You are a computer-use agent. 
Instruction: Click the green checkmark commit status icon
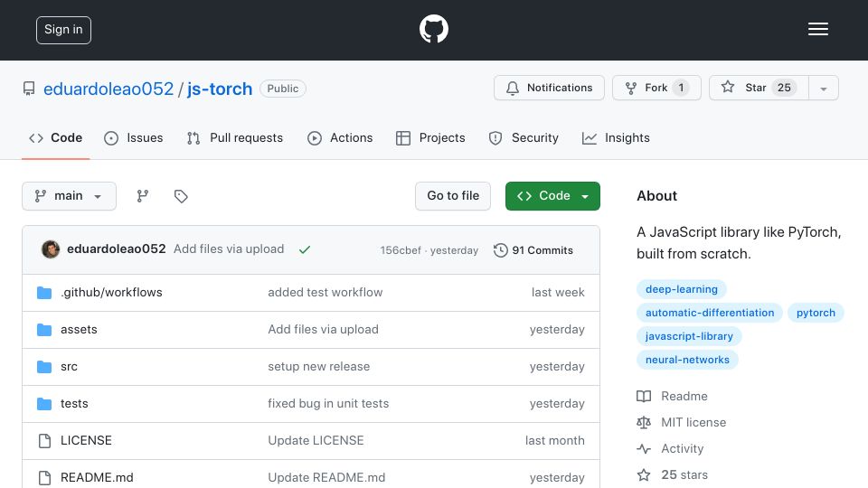pyautogui.click(x=305, y=249)
